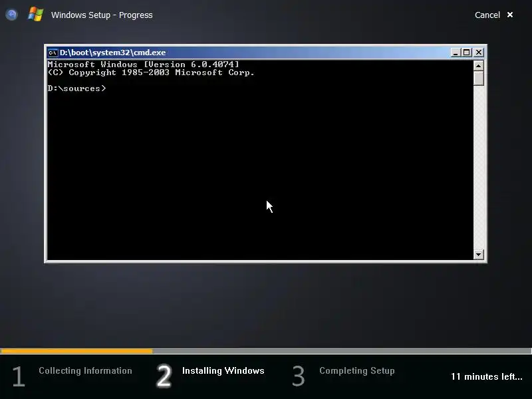Screen dimensions: 532x399
Task: Click the round back button at top-left
Action: pos(11,15)
